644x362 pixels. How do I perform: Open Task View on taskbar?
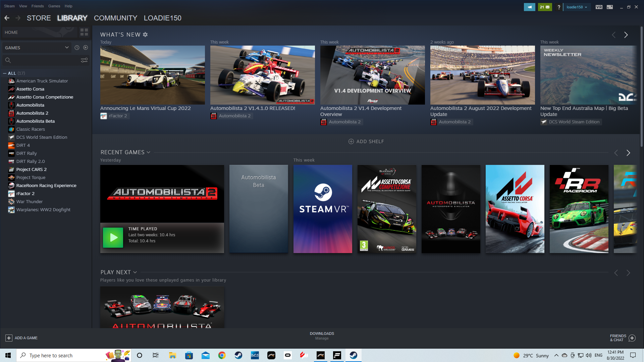tap(155, 355)
